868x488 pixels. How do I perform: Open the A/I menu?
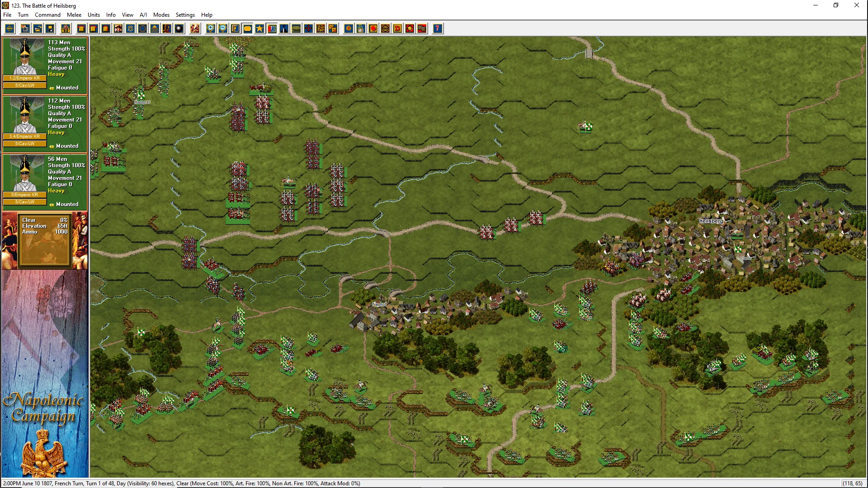pyautogui.click(x=143, y=15)
